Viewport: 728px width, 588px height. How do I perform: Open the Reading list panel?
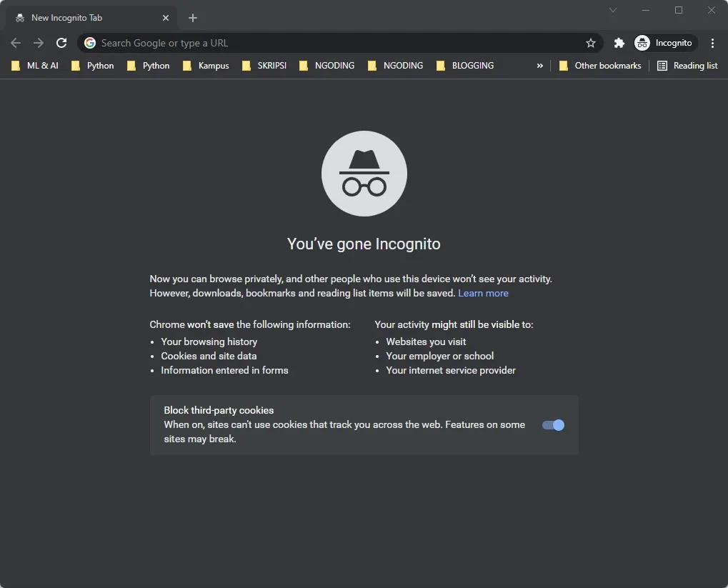(687, 66)
